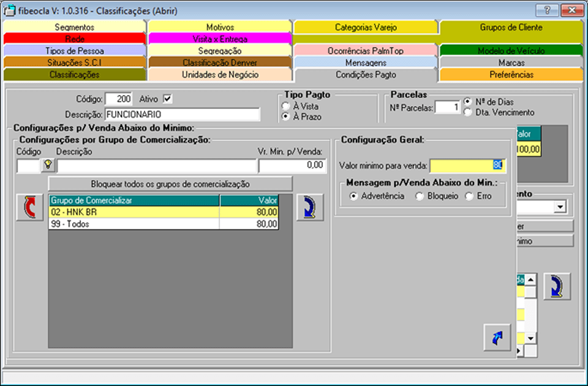588x386 pixels.
Task: Open the partially hidden dropdown arrow at right
Action: [560, 206]
